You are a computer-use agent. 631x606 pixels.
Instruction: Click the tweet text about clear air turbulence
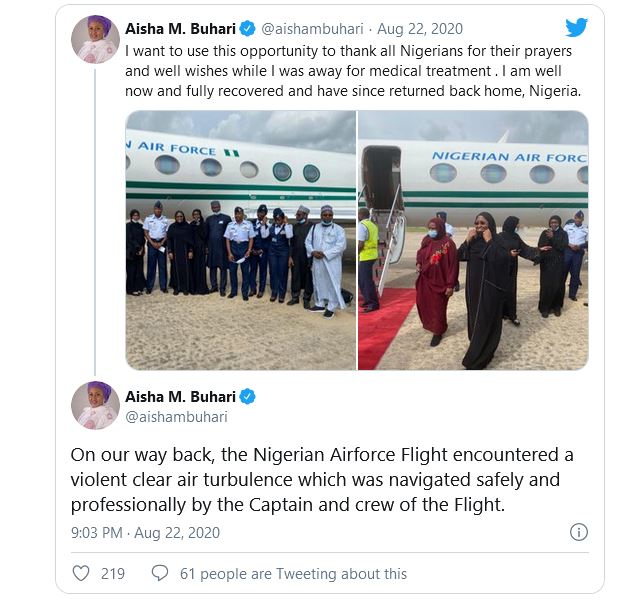[x=320, y=480]
